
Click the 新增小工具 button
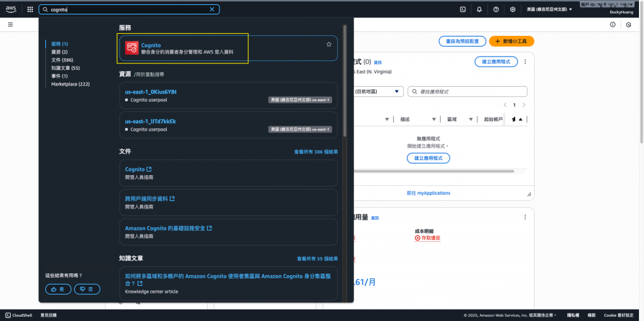click(x=511, y=41)
